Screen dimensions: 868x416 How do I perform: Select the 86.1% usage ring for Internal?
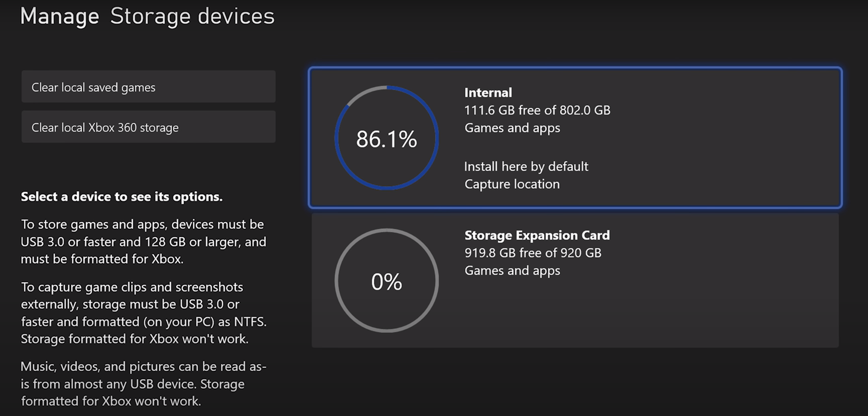pos(387,138)
